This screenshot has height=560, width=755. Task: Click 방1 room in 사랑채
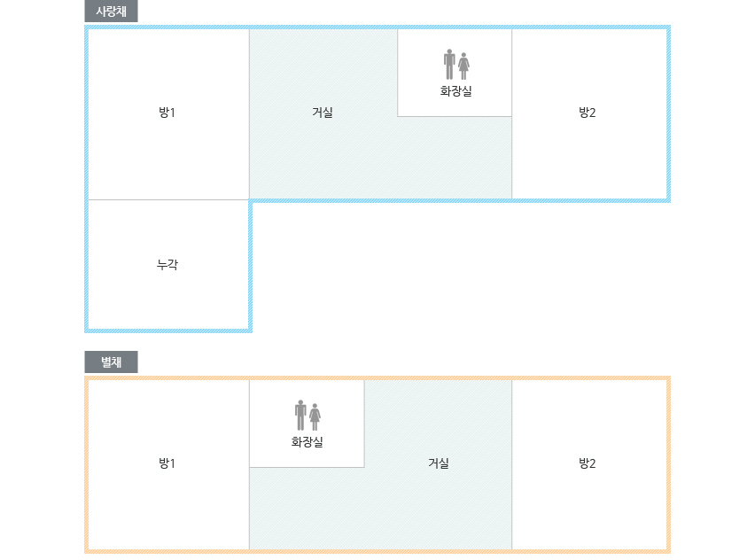click(x=168, y=113)
